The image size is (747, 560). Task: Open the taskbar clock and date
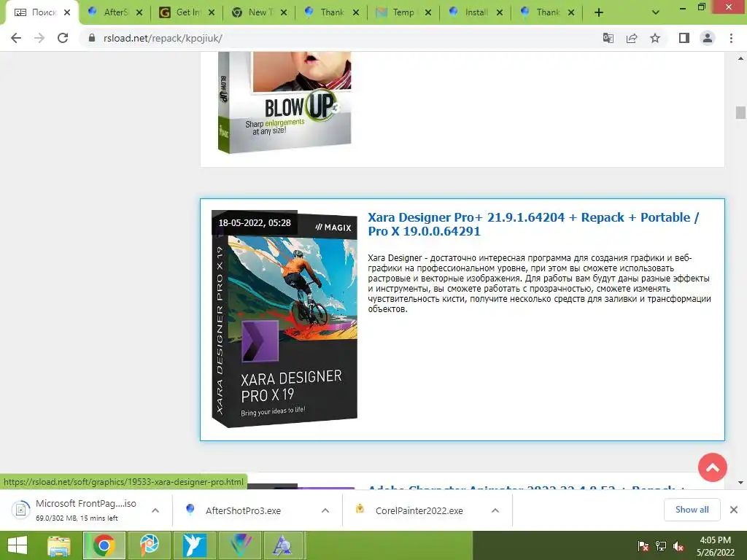[x=716, y=546]
